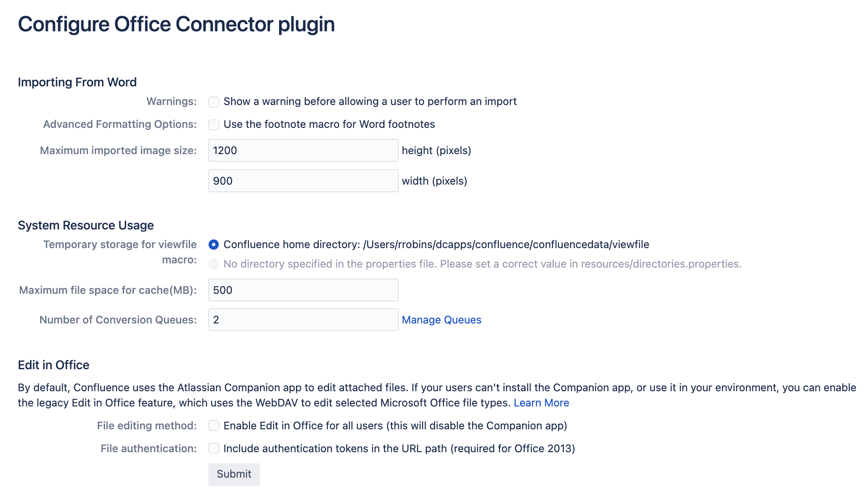Select the Confluence home directory radio button

[x=214, y=245]
